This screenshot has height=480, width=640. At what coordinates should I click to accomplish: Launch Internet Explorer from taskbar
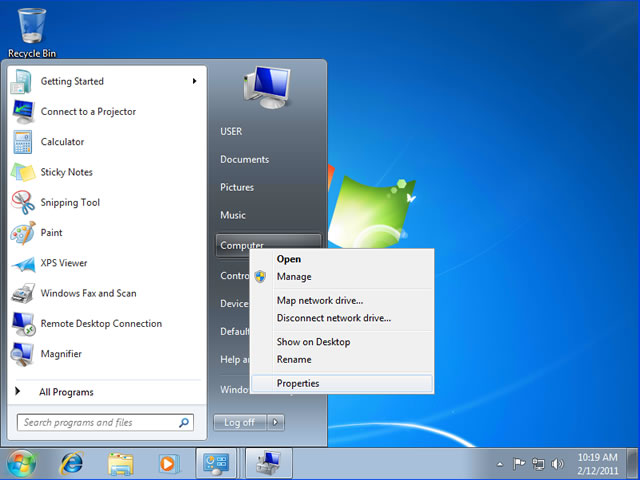tap(72, 464)
